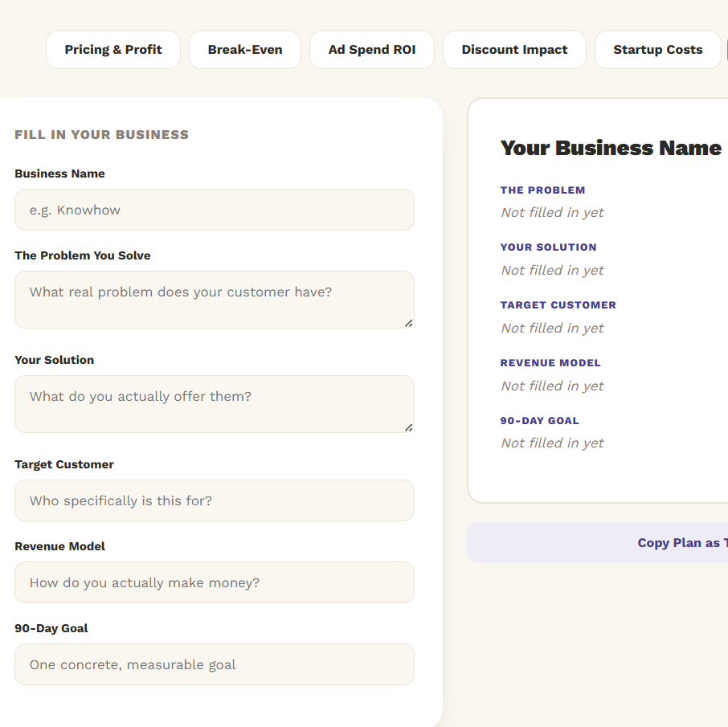This screenshot has height=727, width=728.
Task: Focus the Target Customer input
Action: [x=215, y=500]
